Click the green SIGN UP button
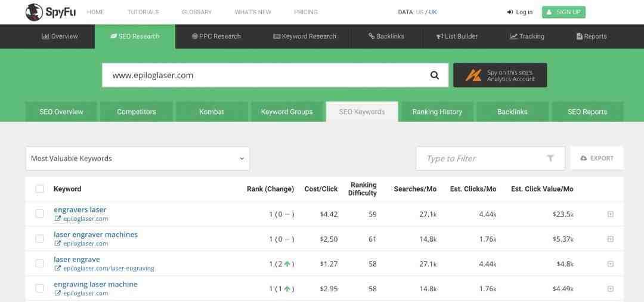The height and width of the screenshot is (302, 644). coord(563,13)
